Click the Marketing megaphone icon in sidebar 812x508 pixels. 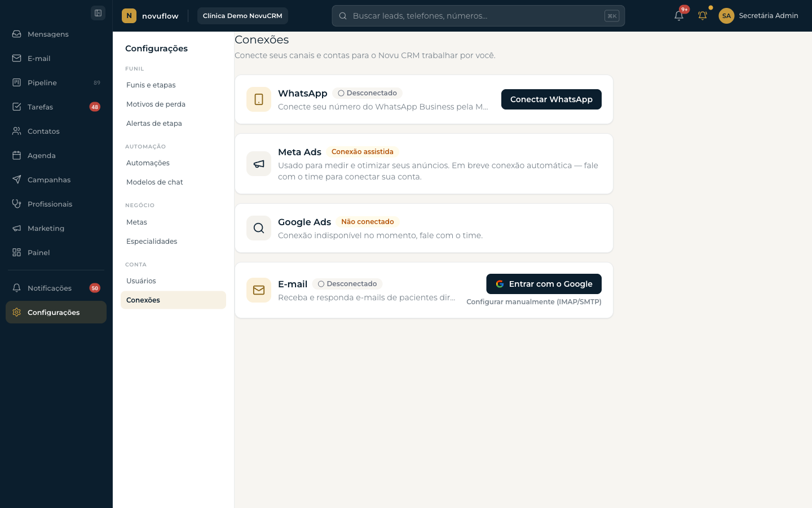(17, 228)
